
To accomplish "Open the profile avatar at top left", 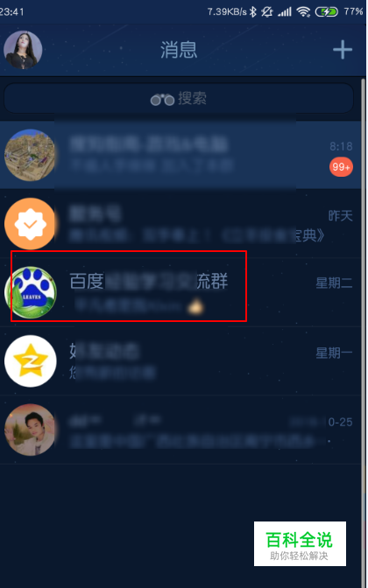I will 23,50.
